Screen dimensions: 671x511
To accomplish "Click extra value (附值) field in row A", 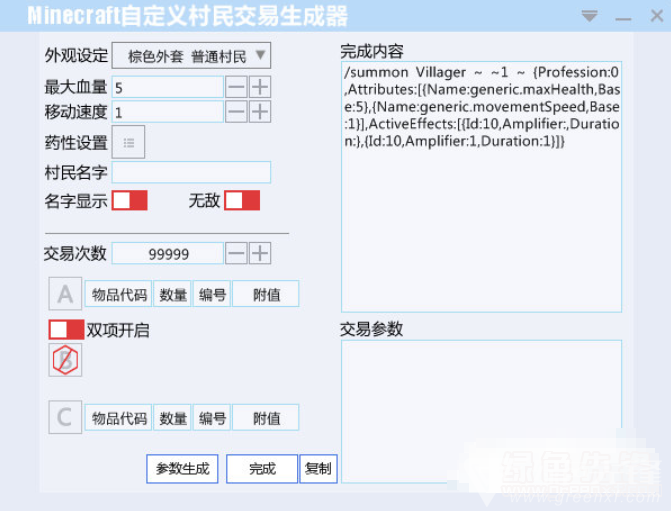I will pyautogui.click(x=266, y=294).
